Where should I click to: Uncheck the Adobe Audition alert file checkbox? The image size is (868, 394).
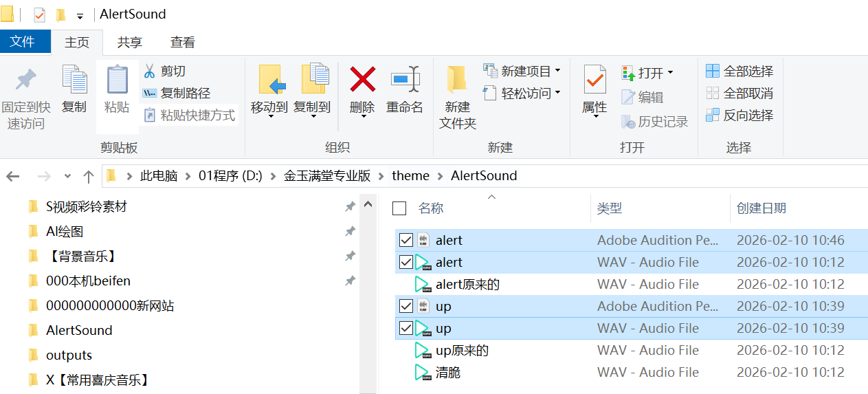point(406,240)
